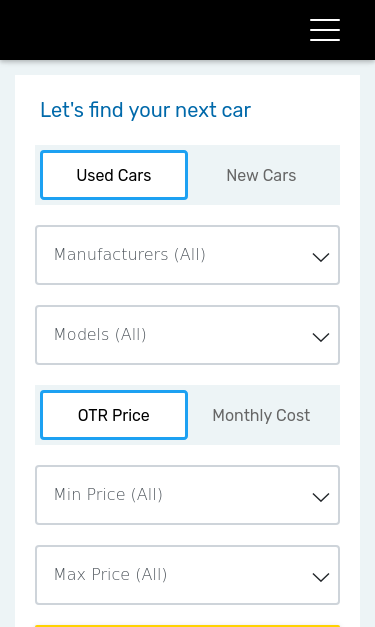Click the yellow button at the form bottom
Image resolution: width=375 pixels, height=627 pixels.
(x=188, y=626)
